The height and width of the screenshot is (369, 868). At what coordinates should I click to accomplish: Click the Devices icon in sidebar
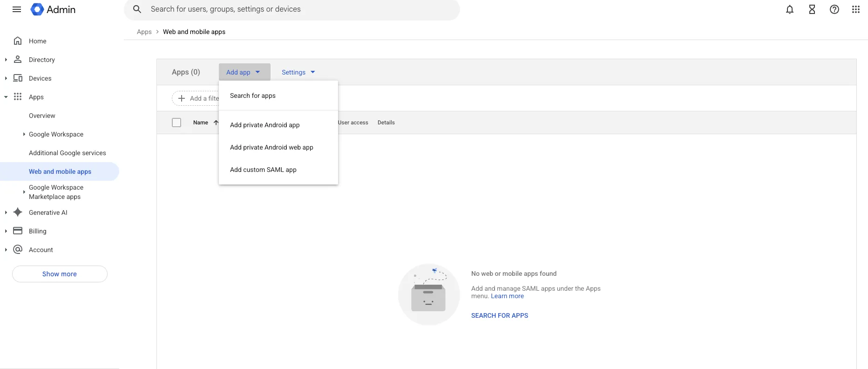18,78
